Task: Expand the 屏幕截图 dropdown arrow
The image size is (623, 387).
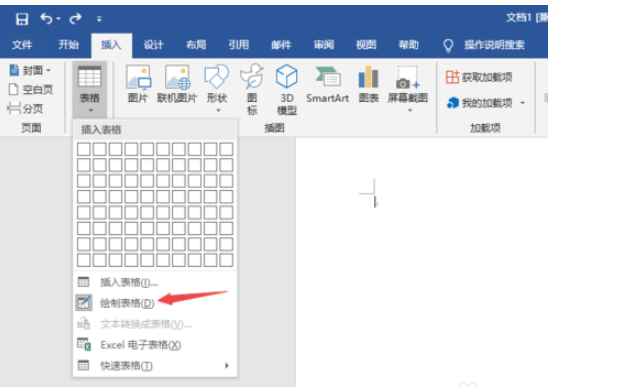Action: pos(410,110)
